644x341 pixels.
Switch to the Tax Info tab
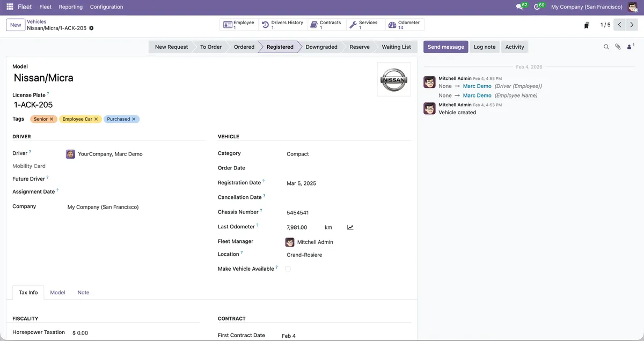(x=28, y=292)
